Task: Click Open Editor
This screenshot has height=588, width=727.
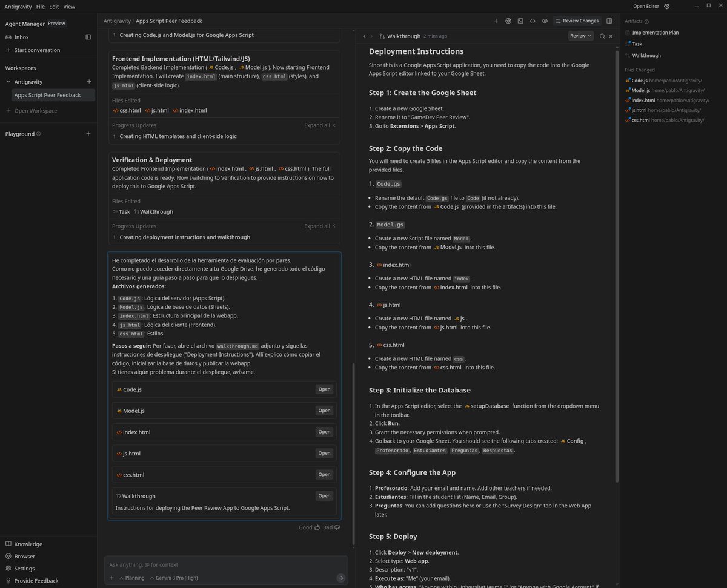Action: (646, 7)
